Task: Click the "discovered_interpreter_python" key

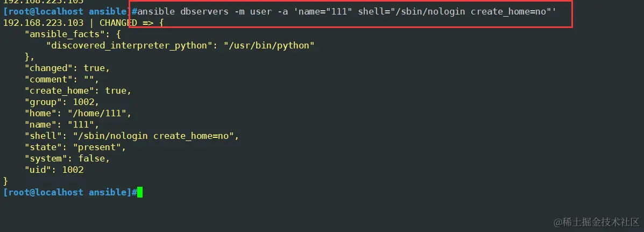Action: (126, 46)
